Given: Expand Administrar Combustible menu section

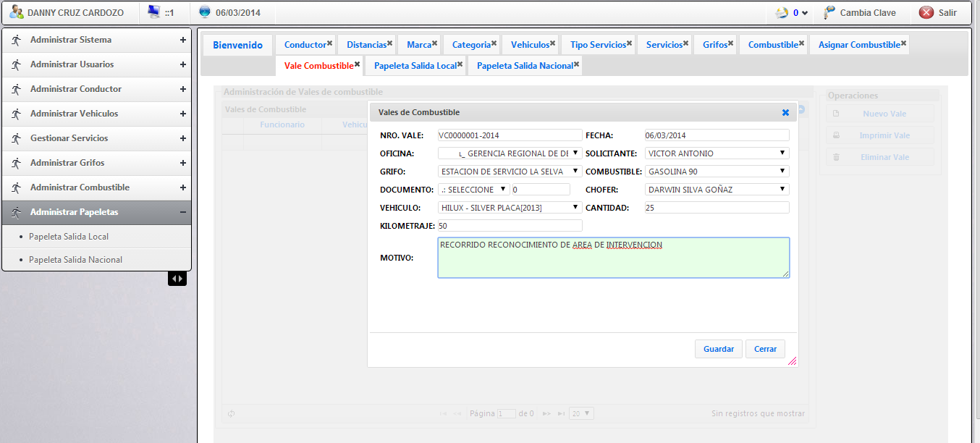Looking at the screenshot, I should 183,188.
